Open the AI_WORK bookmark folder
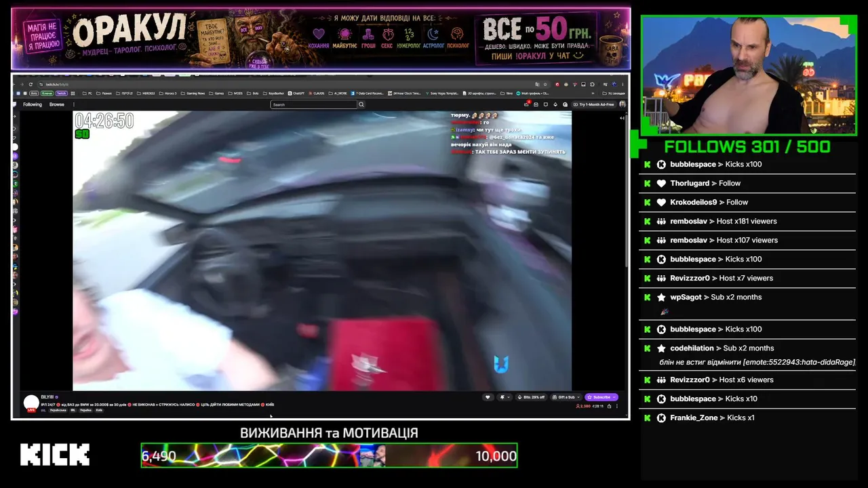868x488 pixels. tap(338, 93)
